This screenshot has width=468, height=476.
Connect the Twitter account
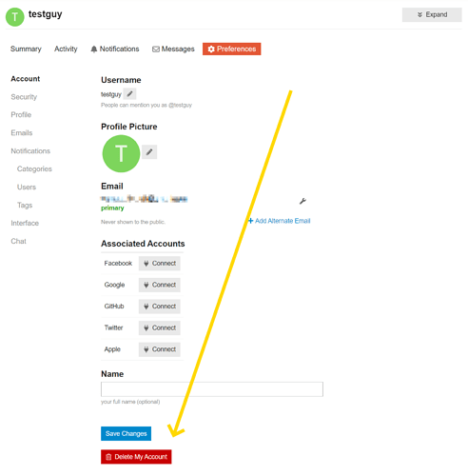point(160,327)
